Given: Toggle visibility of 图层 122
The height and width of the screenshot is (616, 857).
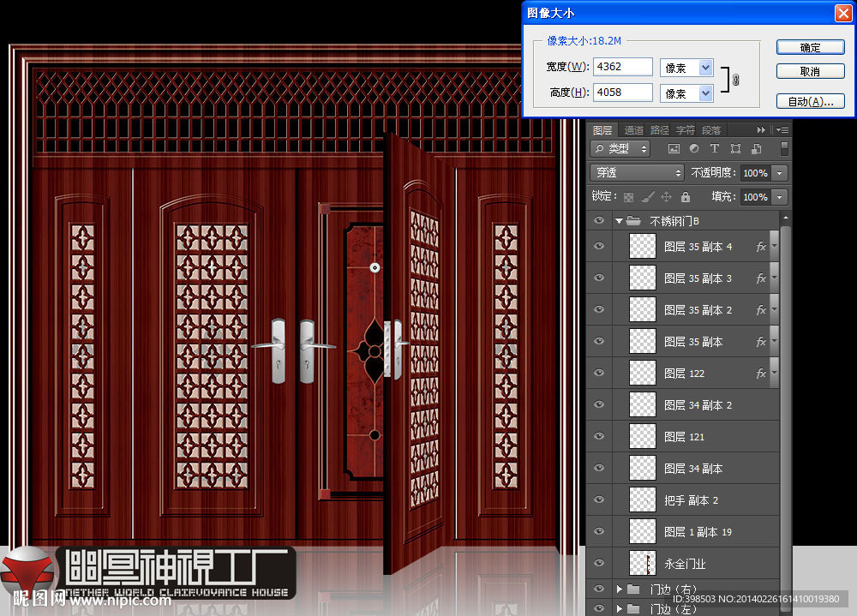Looking at the screenshot, I should pos(599,373).
